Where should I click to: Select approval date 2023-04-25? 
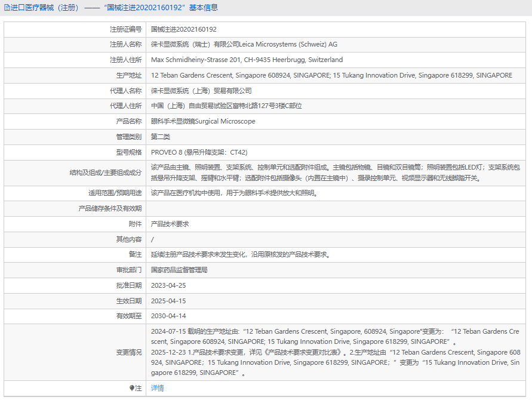(168, 285)
